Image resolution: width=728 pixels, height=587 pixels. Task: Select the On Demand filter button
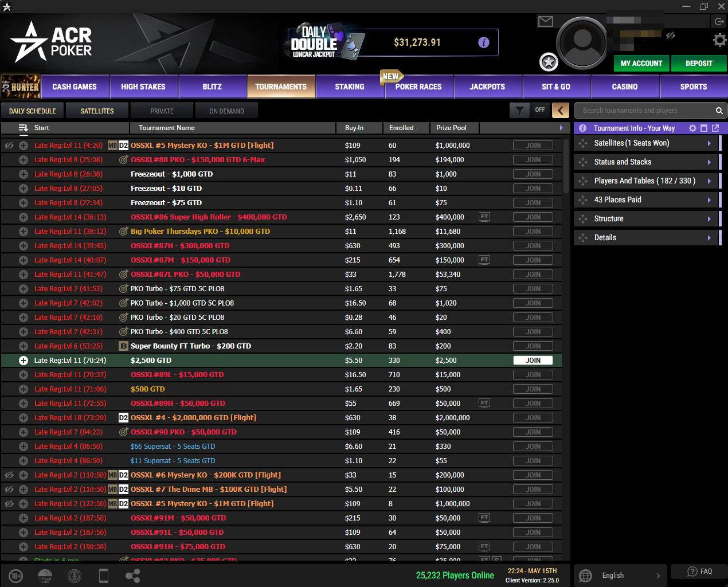point(226,111)
